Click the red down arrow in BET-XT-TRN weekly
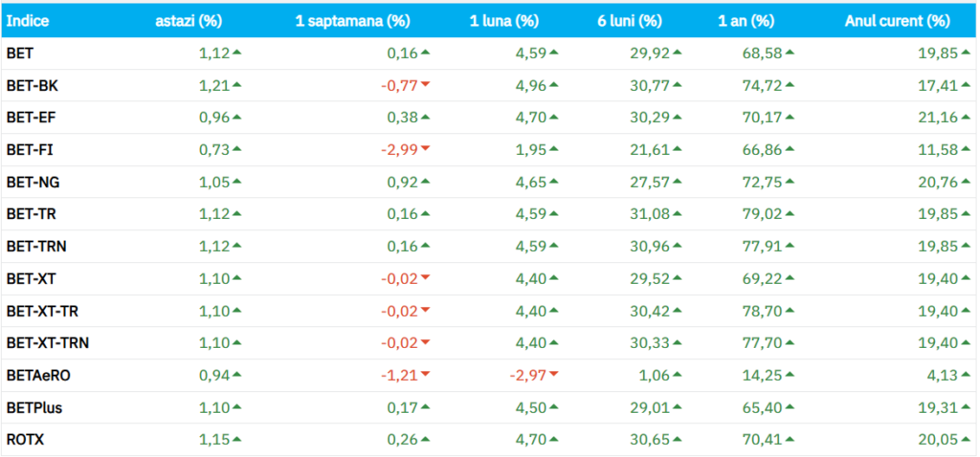Viewport: 980px width, 457px height. tap(426, 342)
